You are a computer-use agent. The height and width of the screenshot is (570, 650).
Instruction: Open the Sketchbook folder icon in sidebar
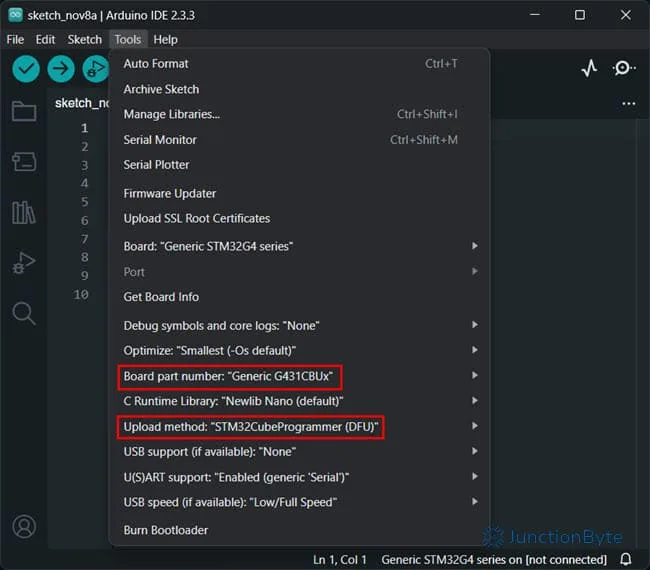24,111
